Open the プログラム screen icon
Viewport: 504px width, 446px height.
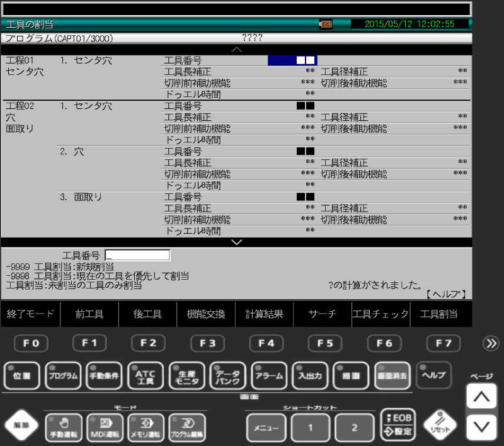point(63,375)
